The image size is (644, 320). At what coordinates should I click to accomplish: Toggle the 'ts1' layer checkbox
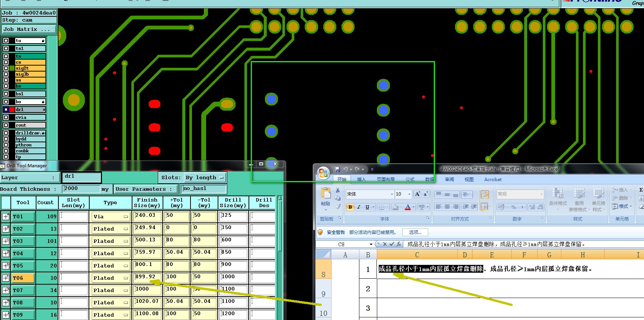6,48
